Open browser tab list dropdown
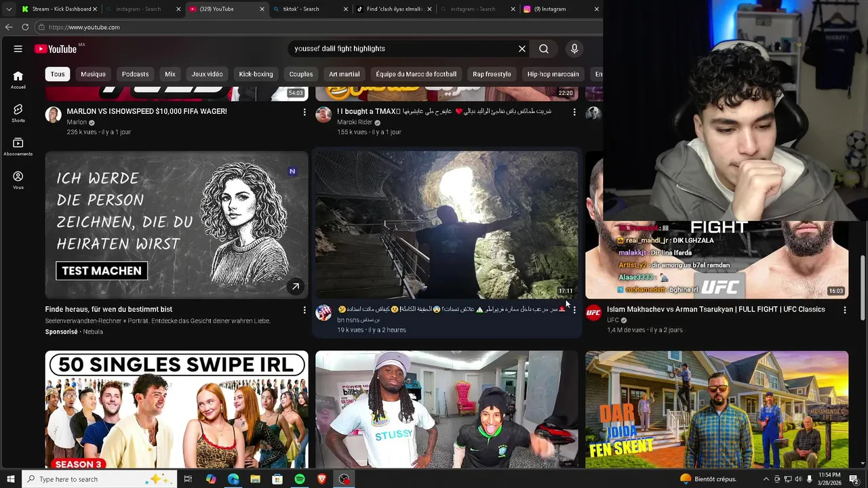Image resolution: width=868 pixels, height=488 pixels. click(8, 9)
